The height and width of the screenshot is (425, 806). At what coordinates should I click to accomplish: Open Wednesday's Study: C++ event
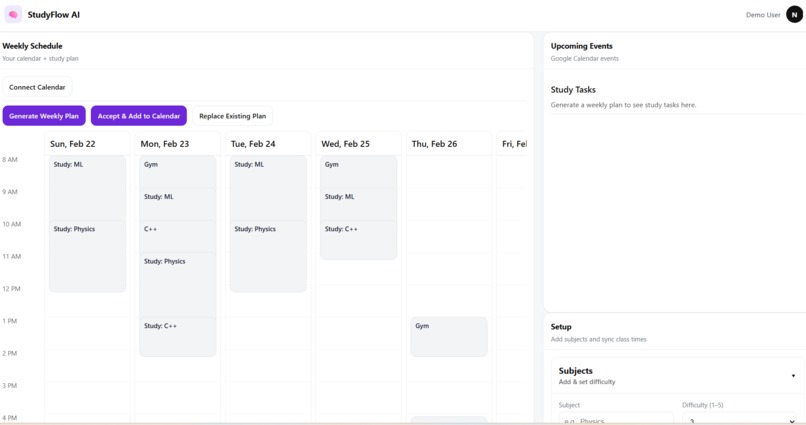[359, 240]
